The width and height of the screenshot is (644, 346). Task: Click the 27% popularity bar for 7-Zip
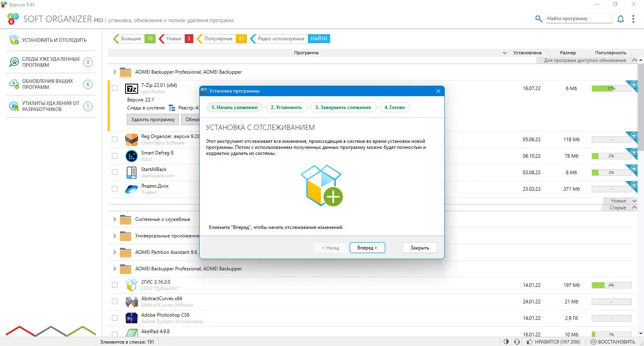click(x=611, y=89)
